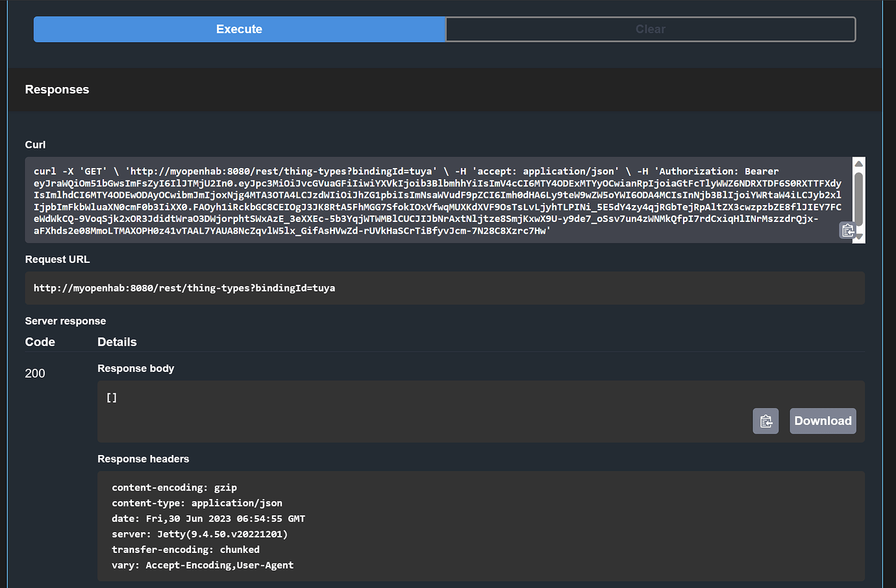Image resolution: width=896 pixels, height=588 pixels.
Task: Click the scrollbar up arrow on curl box
Action: click(858, 163)
